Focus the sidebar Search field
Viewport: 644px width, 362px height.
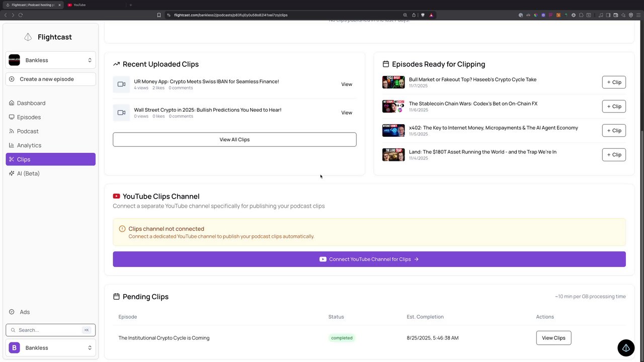point(48,330)
